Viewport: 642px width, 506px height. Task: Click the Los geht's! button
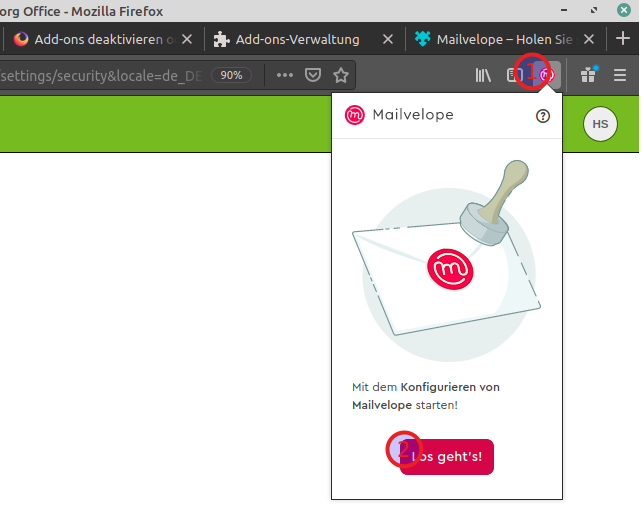[447, 457]
